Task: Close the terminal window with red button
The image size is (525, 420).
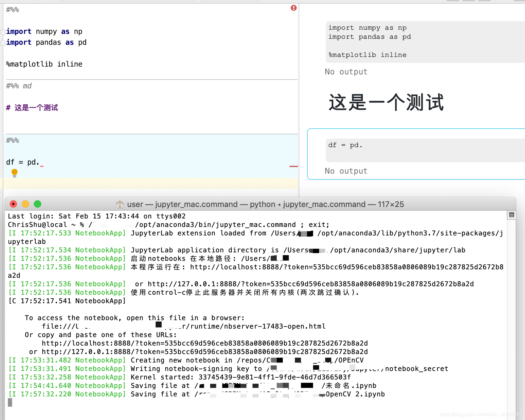Action: [x=13, y=204]
